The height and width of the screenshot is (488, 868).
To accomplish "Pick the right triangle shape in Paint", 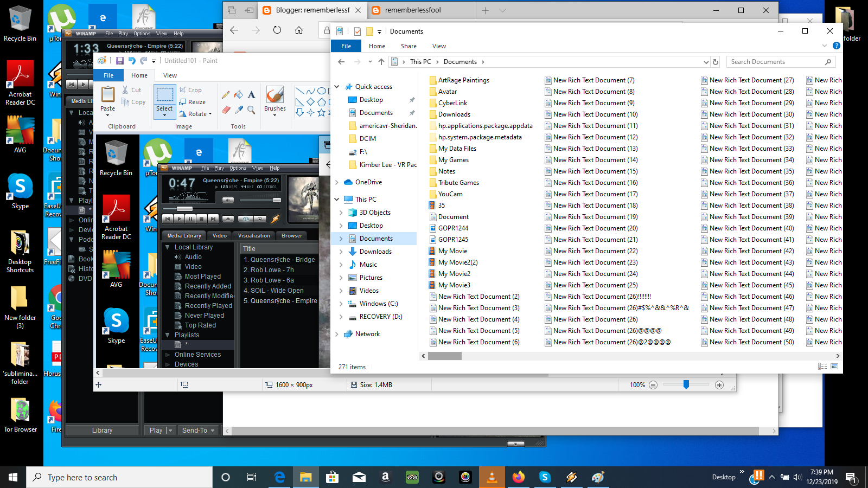I will 299,102.
